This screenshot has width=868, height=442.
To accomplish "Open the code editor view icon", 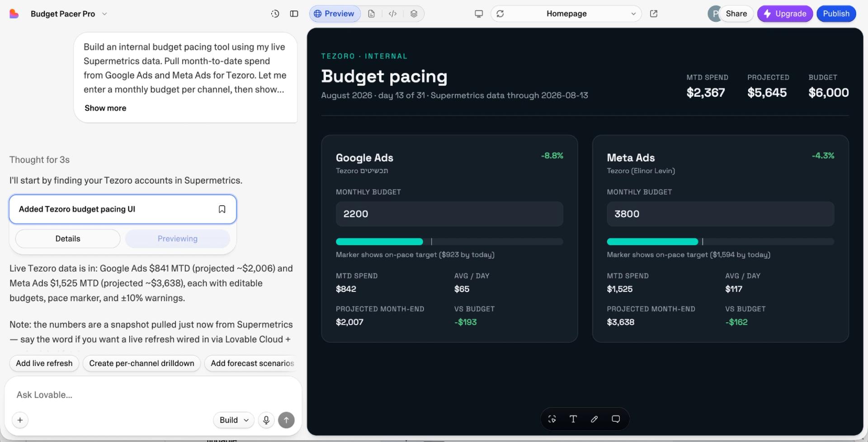I will (392, 14).
